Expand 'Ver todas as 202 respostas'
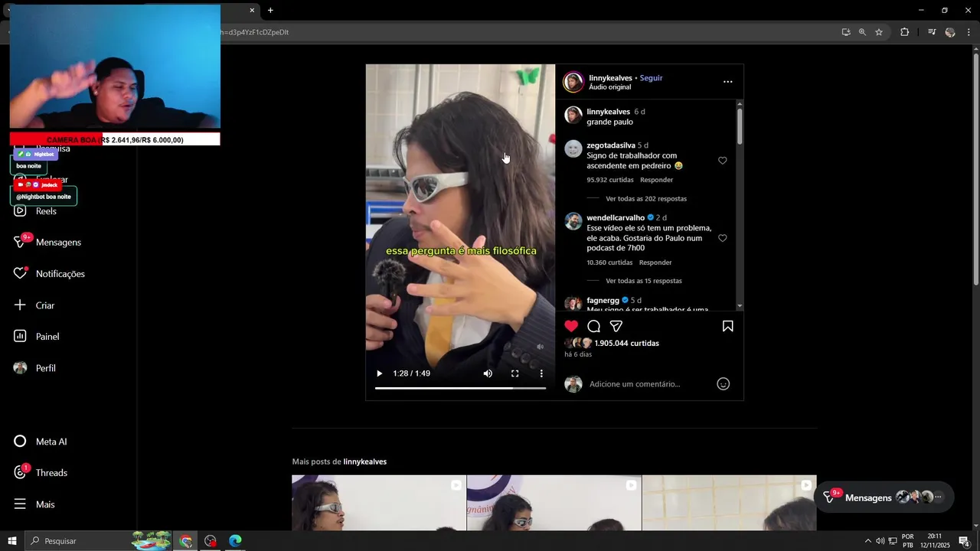 (x=646, y=199)
